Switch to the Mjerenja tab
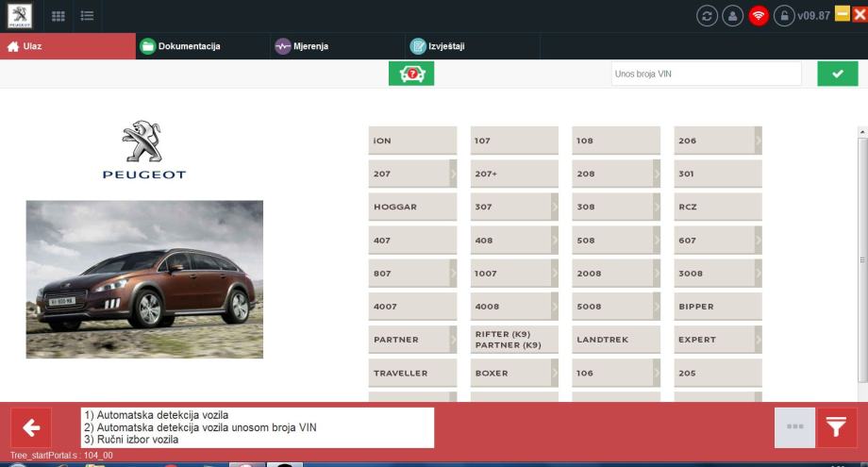This screenshot has height=467, width=868. (x=338, y=46)
